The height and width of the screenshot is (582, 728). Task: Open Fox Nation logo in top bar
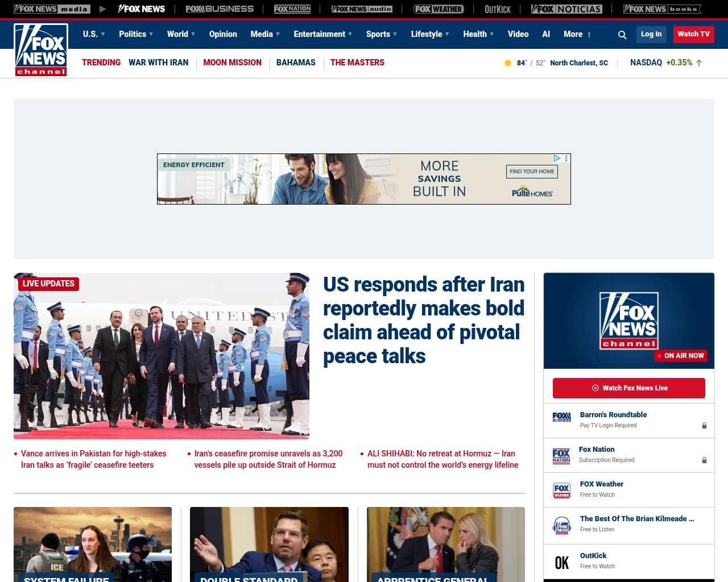pos(292,9)
